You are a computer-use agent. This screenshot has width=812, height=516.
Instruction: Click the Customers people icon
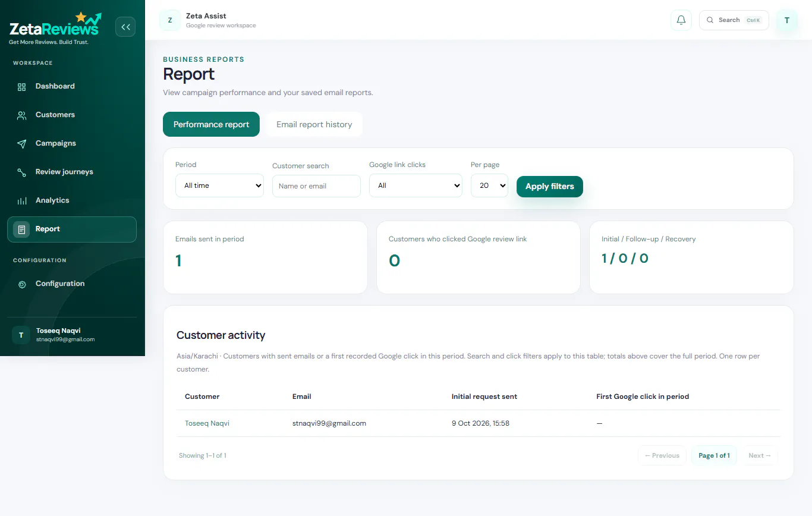(x=22, y=115)
